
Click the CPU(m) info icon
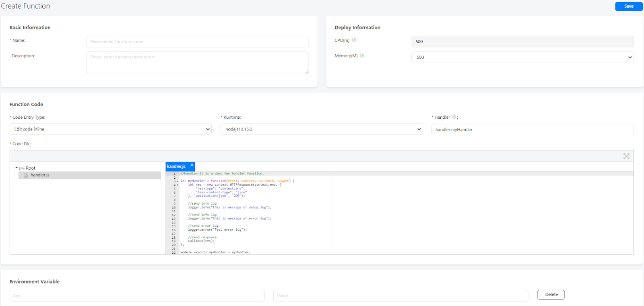[x=354, y=40]
